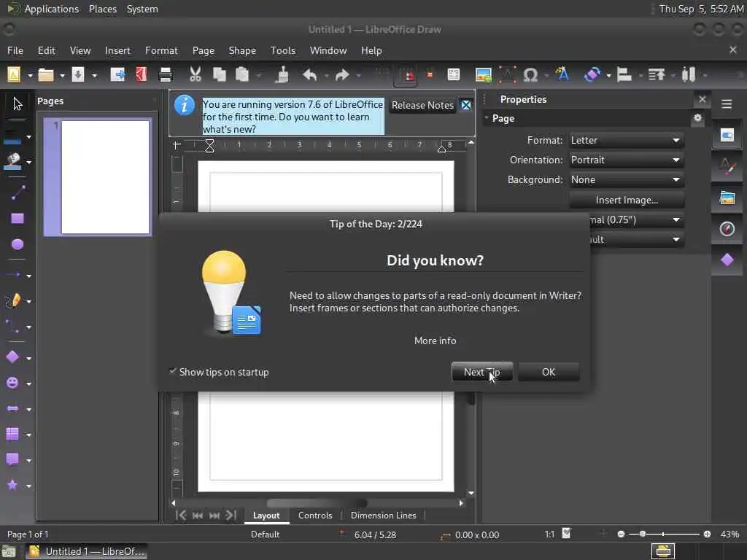The height and width of the screenshot is (560, 747).
Task: Click the Redo arrow
Action: click(x=342, y=75)
